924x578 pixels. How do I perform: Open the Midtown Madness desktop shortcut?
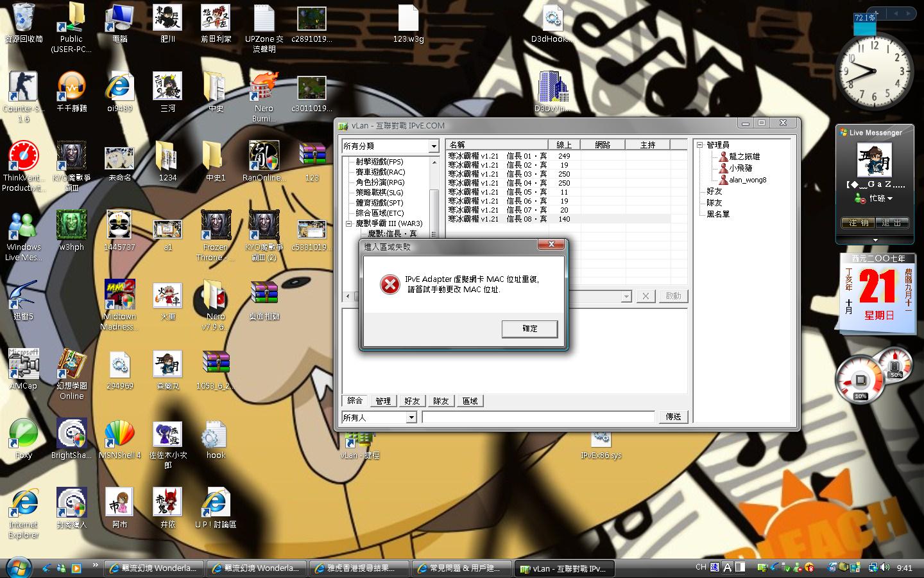coord(119,304)
